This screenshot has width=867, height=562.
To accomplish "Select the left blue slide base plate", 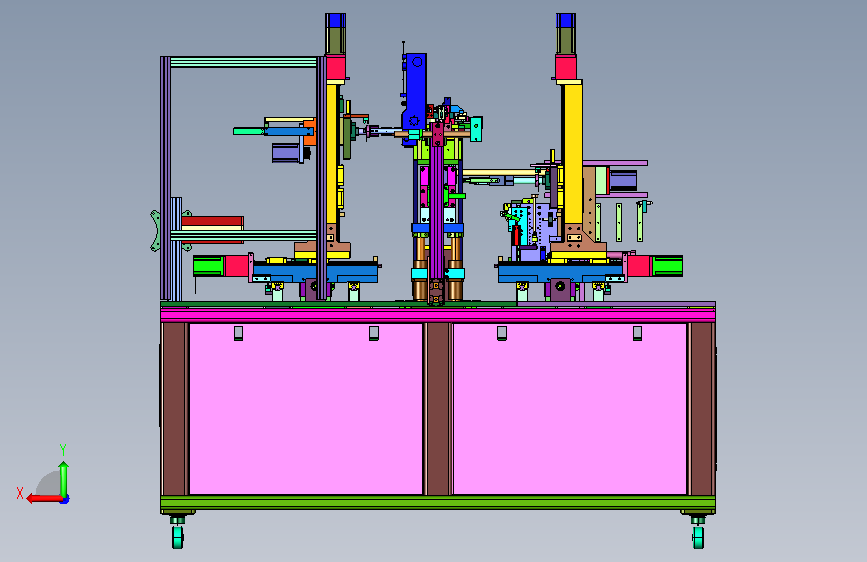I will 316,272.
